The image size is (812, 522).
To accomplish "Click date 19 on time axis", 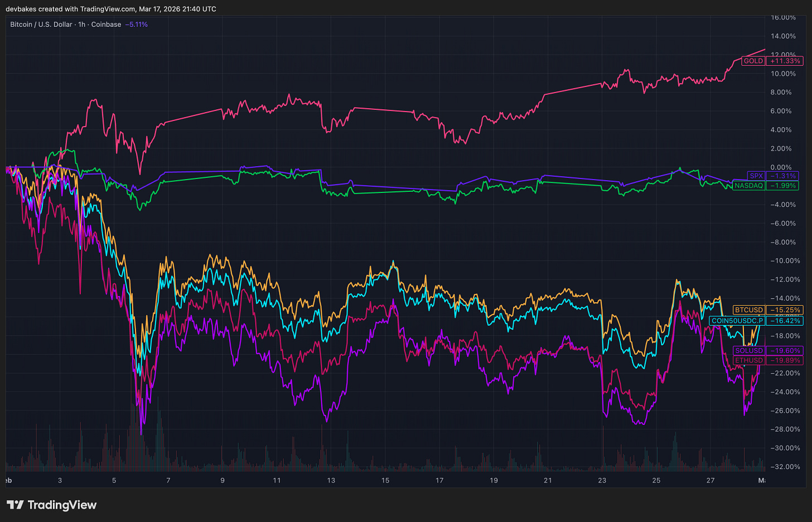I will click(494, 480).
